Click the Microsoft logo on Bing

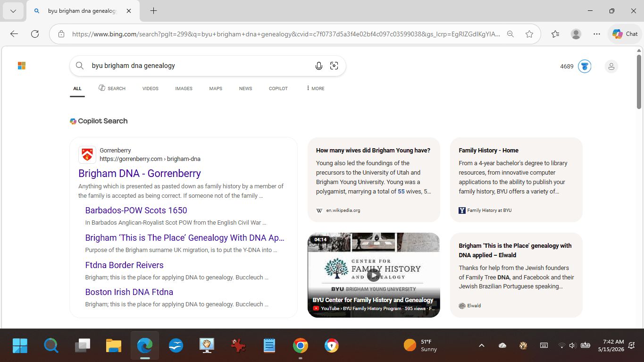pyautogui.click(x=22, y=66)
